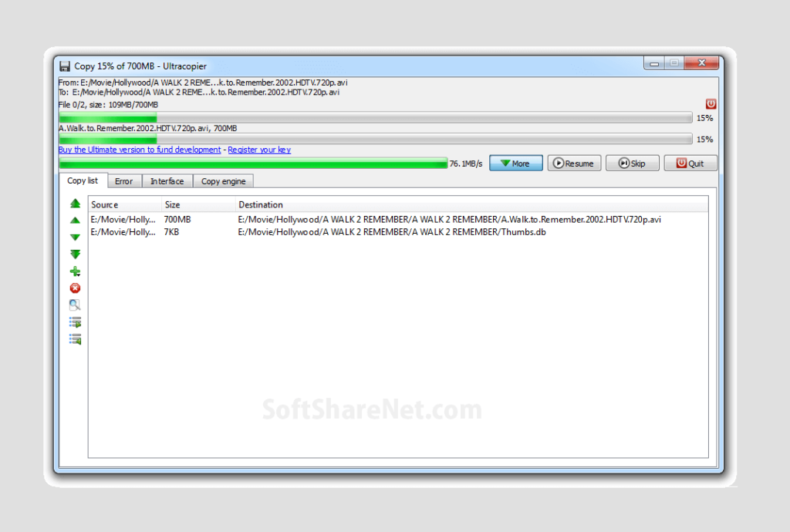This screenshot has height=532, width=790.
Task: Sort by the Destination column header
Action: (x=471, y=205)
